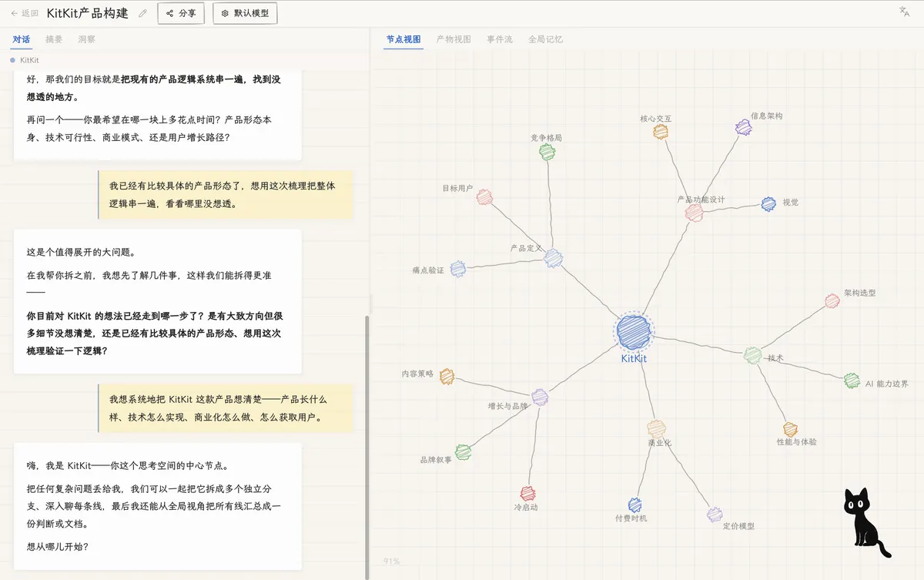924x580 pixels.
Task: Click the 分享 share button
Action: click(x=181, y=13)
